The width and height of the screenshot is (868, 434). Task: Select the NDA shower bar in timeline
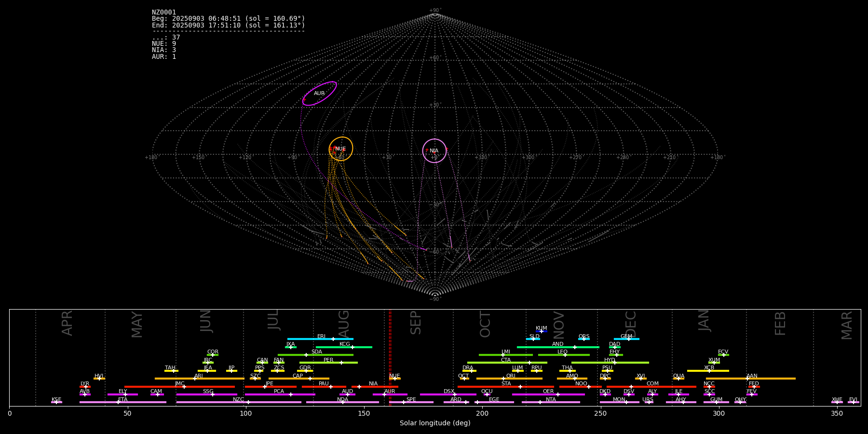point(342,402)
